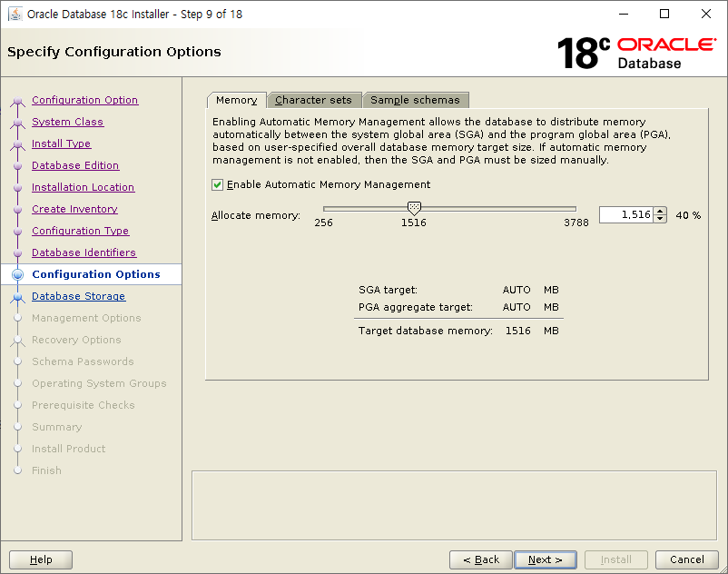This screenshot has width=728, height=574.
Task: Click the Cancel button
Action: pos(686,559)
